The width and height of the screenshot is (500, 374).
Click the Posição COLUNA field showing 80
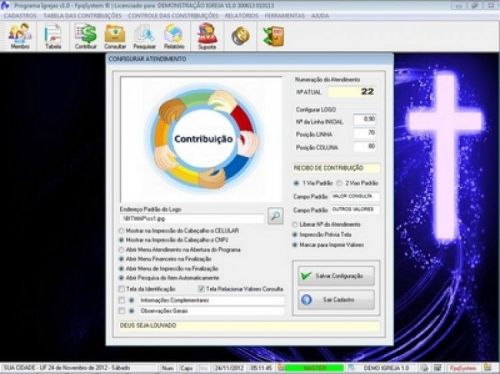pyautogui.click(x=365, y=146)
